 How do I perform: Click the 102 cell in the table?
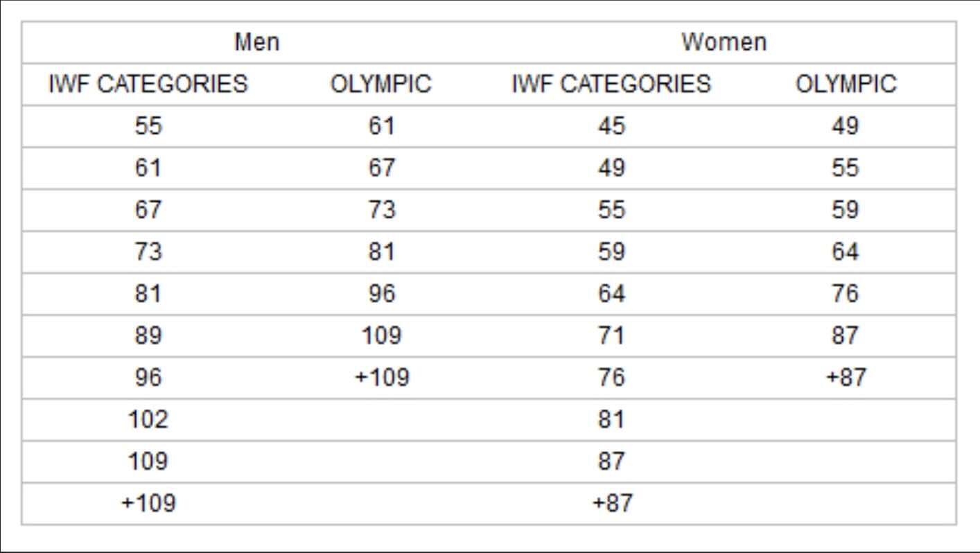coord(148,419)
